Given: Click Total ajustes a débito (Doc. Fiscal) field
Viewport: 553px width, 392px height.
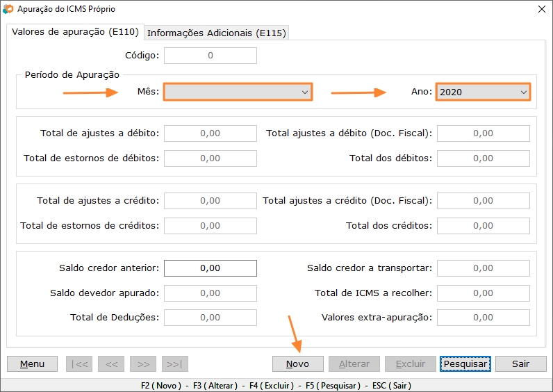Looking at the screenshot, I should point(483,133).
